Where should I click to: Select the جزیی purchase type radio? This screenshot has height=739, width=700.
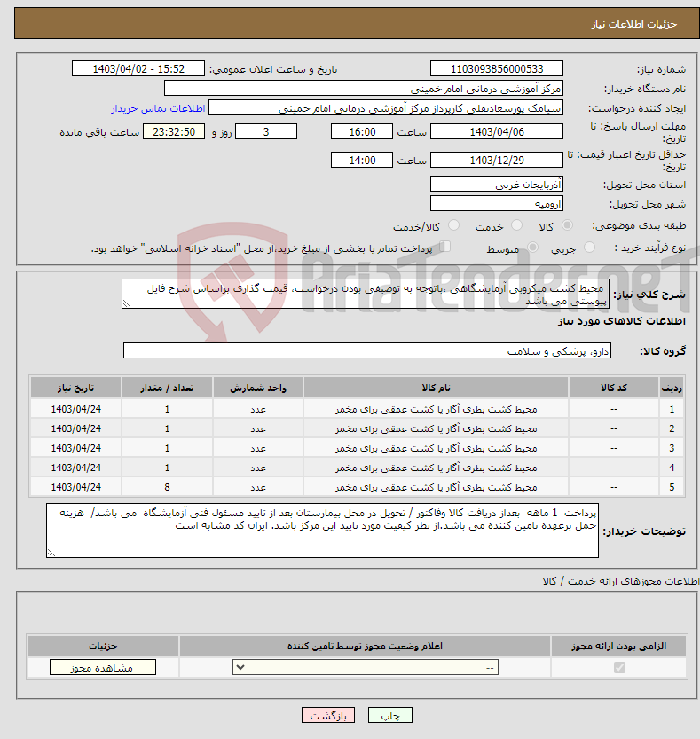pyautogui.click(x=589, y=248)
